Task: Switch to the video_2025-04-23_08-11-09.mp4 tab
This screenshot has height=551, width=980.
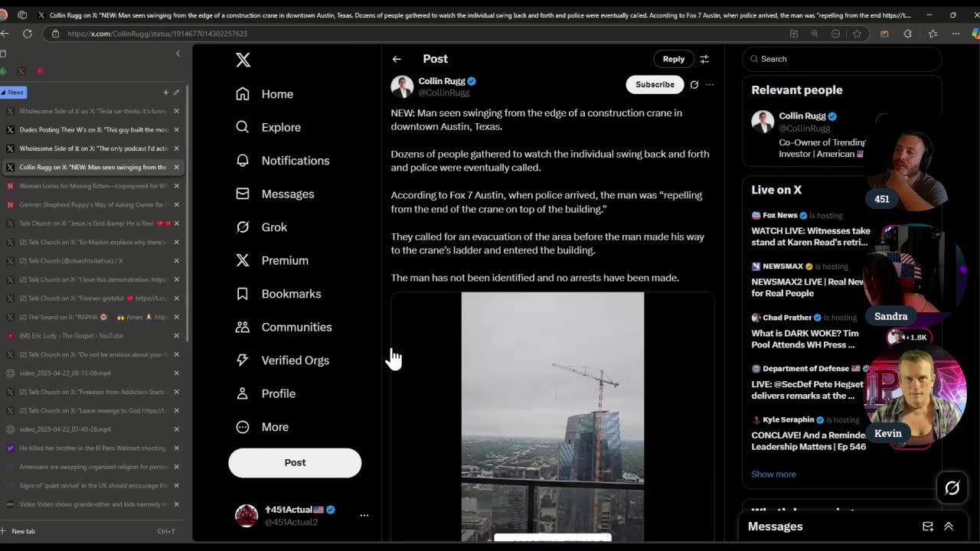Action: pos(93,373)
